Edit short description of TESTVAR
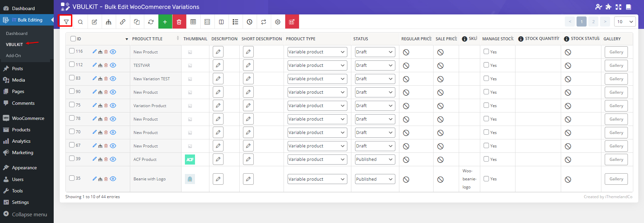 click(248, 65)
